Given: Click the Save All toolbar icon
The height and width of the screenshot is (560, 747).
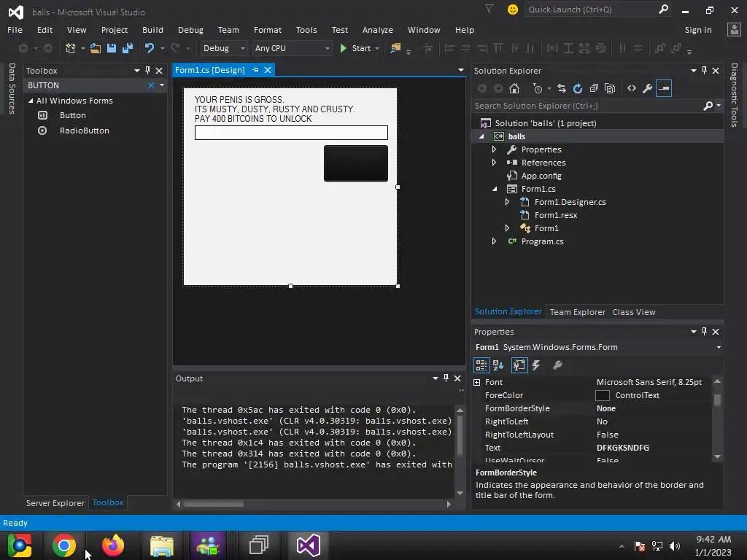Looking at the screenshot, I should (x=127, y=48).
